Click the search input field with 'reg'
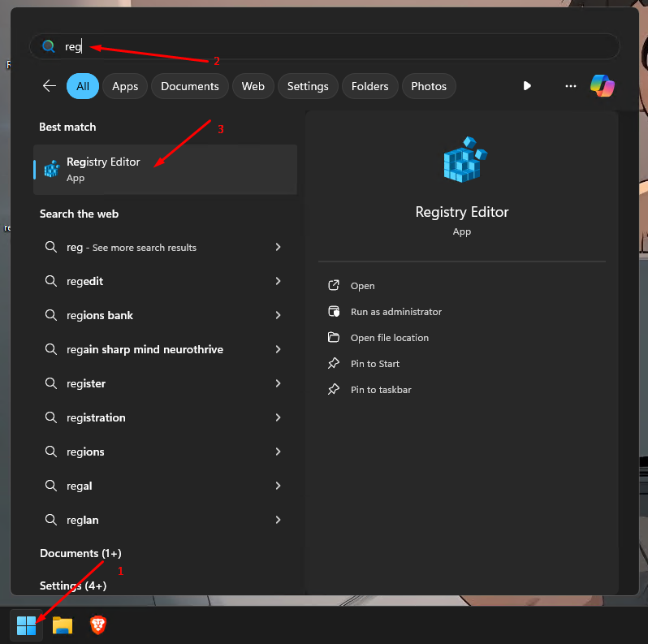The height and width of the screenshot is (644, 648). [x=325, y=46]
